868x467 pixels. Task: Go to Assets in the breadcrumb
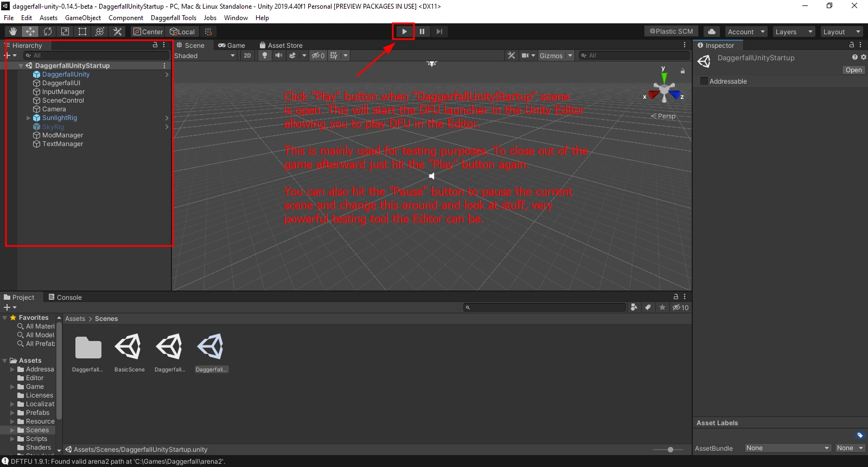[x=75, y=319]
